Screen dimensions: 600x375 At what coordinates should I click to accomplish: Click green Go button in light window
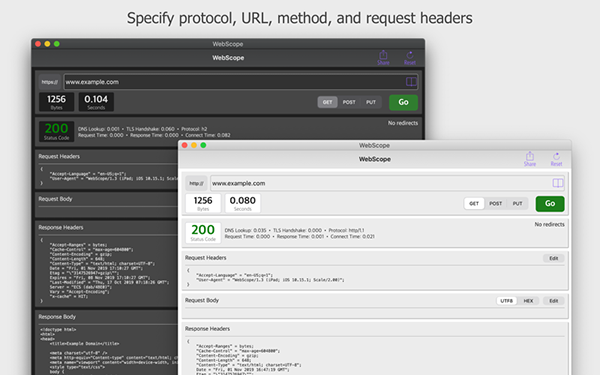[550, 204]
